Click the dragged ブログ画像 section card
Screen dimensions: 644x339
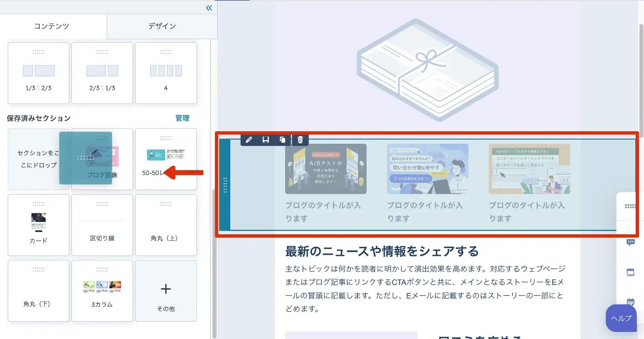(86, 158)
